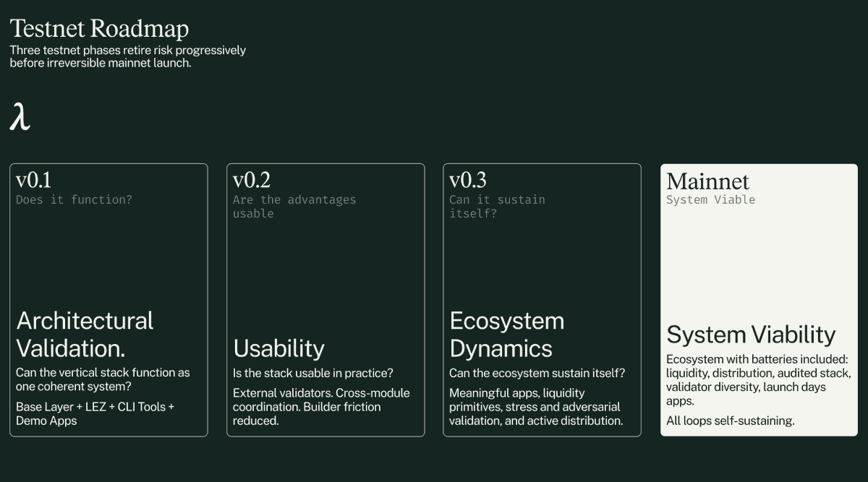868x482 pixels.
Task: Select the Mainnet card heading
Action: tap(707, 181)
